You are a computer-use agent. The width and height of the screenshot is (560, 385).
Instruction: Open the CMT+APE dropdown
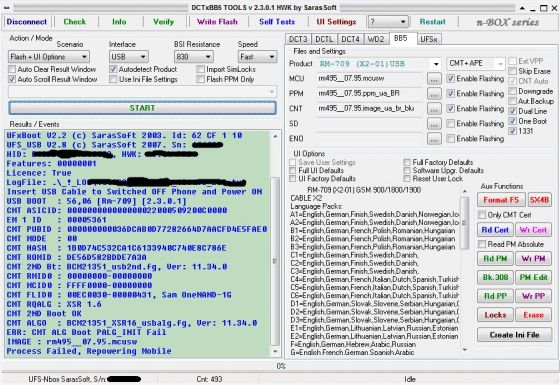pos(476,64)
